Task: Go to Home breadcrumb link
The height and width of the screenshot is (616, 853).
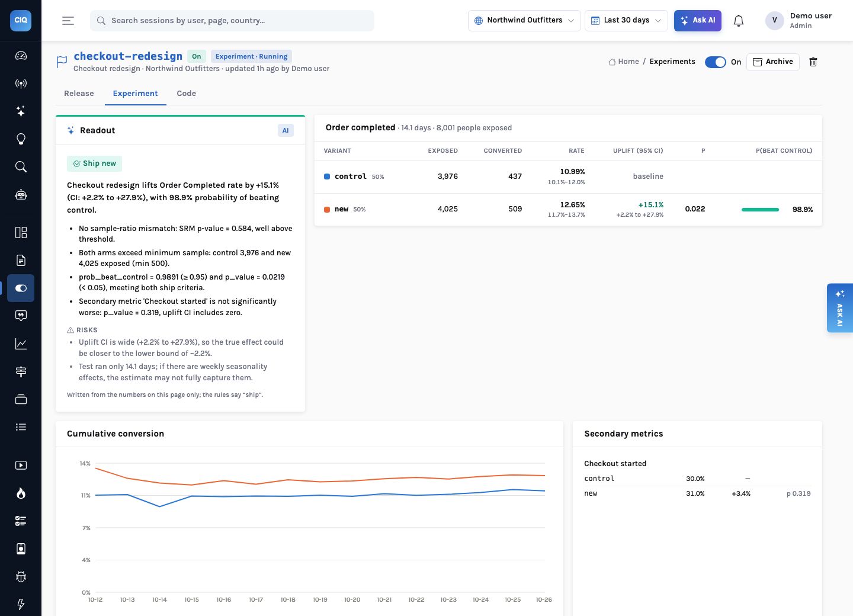Action: point(624,62)
